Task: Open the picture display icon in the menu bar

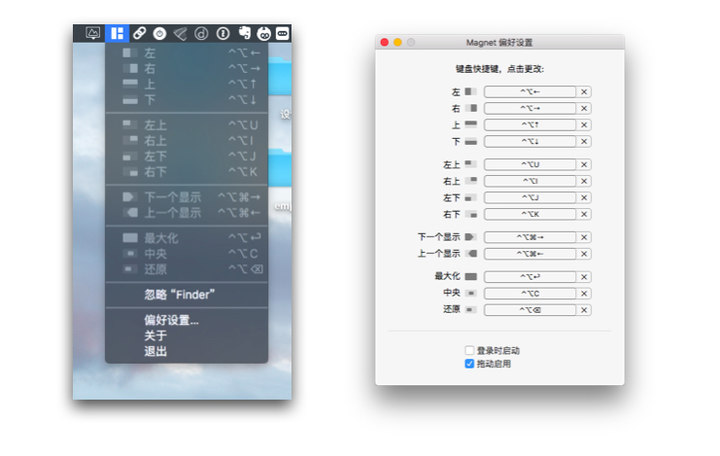Action: [93, 33]
